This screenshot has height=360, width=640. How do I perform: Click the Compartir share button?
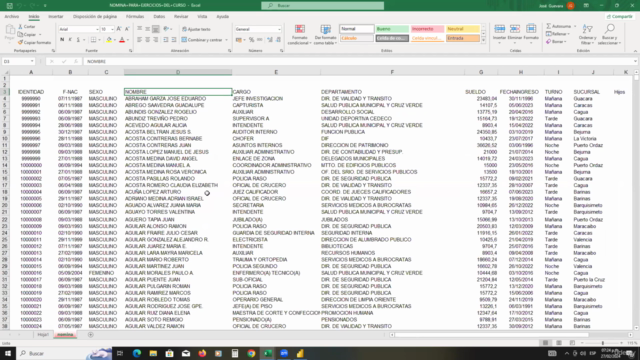click(619, 17)
